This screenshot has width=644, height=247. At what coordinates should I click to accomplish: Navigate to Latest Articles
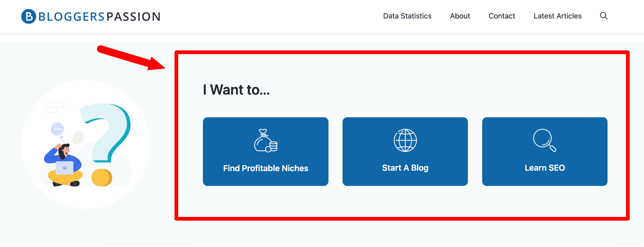557,16
